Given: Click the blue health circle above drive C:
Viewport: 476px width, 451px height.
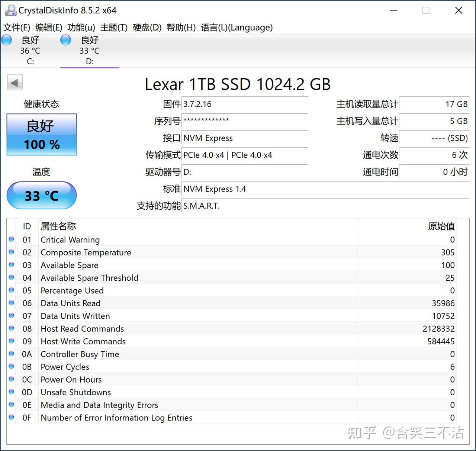Looking at the screenshot, I should click(x=6, y=39).
